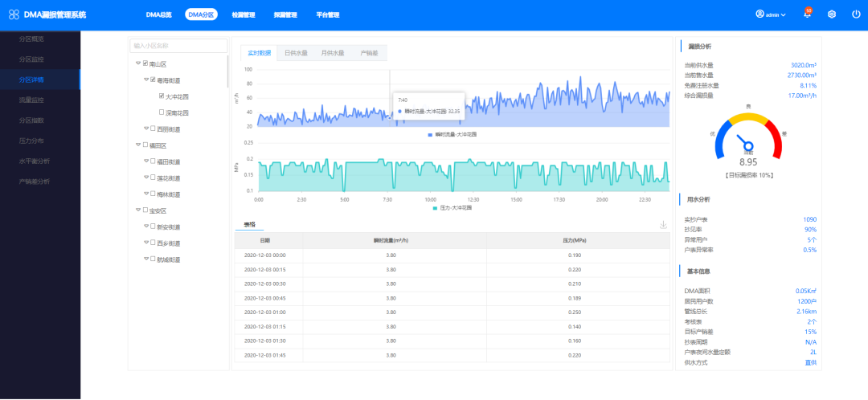Click the 2.16km 管线总长 value
The height and width of the screenshot is (400, 868).
point(805,312)
